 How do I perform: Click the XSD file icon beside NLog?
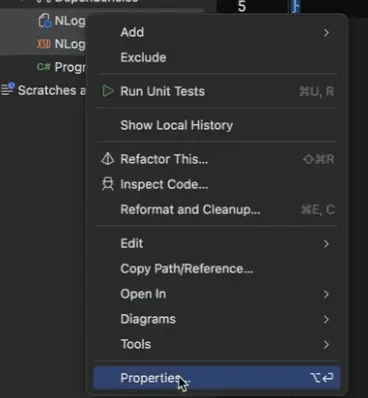click(x=44, y=44)
